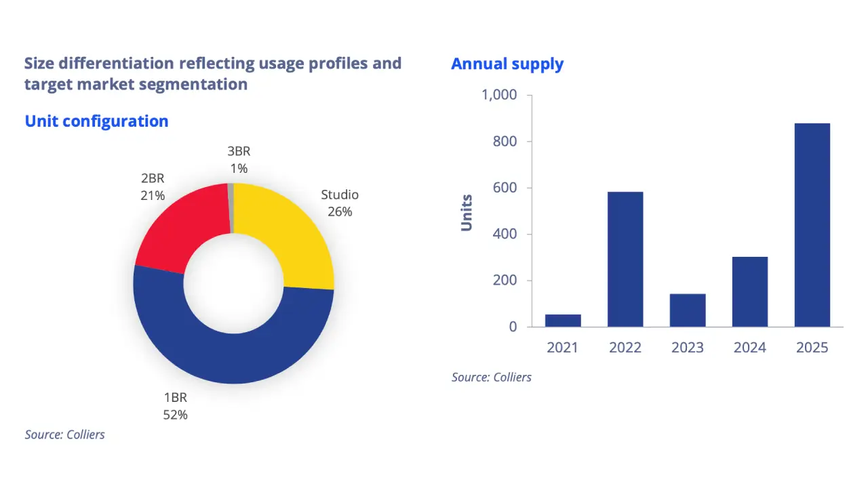Click the Source: Colliers text under the pie chart
This screenshot has height=488, width=868.
[x=64, y=434]
